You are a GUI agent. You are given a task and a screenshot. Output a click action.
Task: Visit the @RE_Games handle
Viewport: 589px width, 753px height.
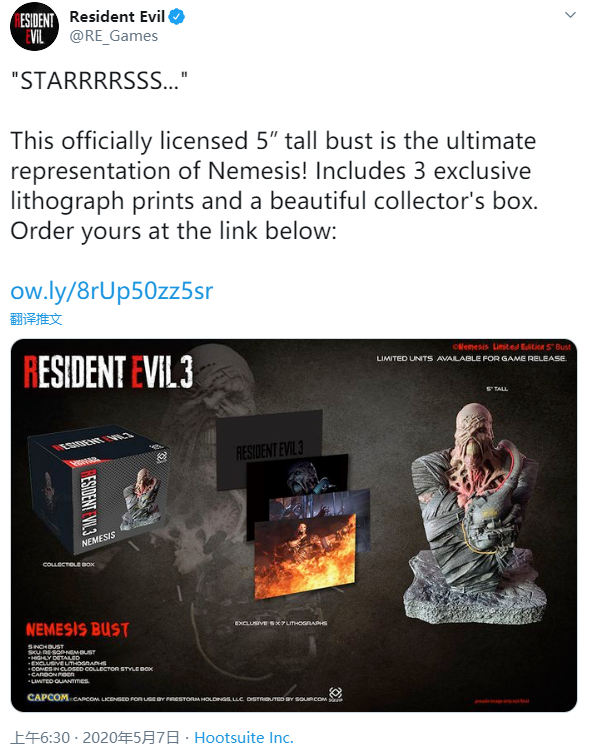pos(114,36)
